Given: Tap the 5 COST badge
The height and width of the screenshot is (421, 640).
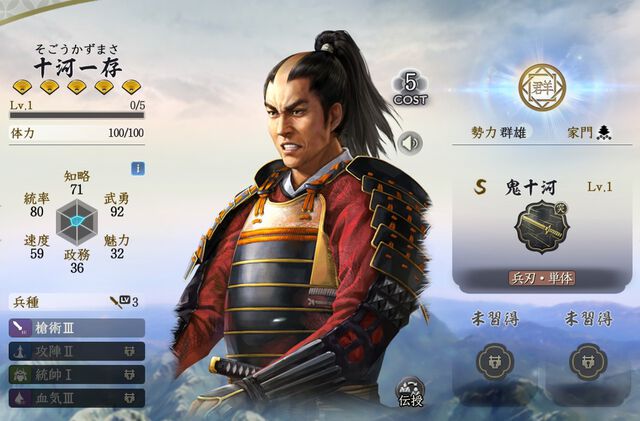Looking at the screenshot, I should 410,89.
